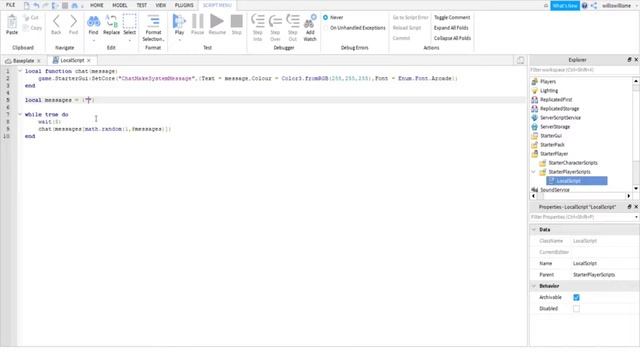Fold the chat function on line 1
This screenshot has width=640, height=360.
20,71
